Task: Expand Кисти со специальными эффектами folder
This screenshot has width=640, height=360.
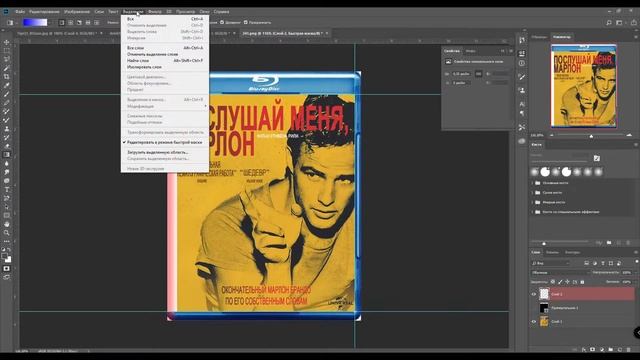Action: click(533, 212)
